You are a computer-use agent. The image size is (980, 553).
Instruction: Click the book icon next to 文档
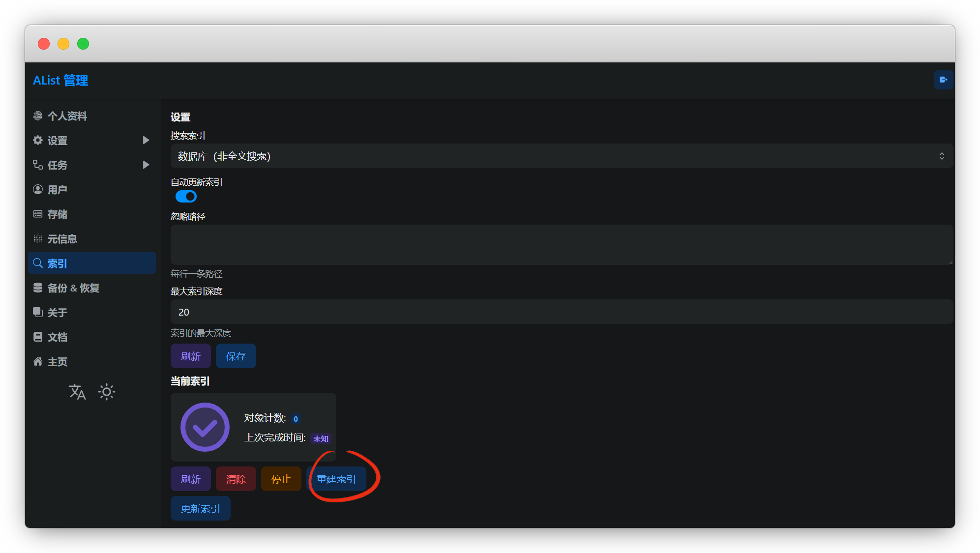pos(38,337)
